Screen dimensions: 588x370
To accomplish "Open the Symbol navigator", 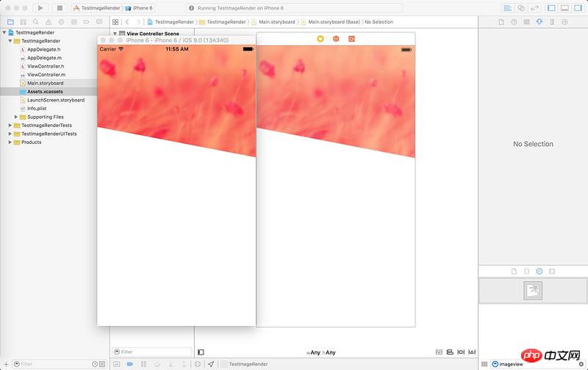I will point(24,22).
